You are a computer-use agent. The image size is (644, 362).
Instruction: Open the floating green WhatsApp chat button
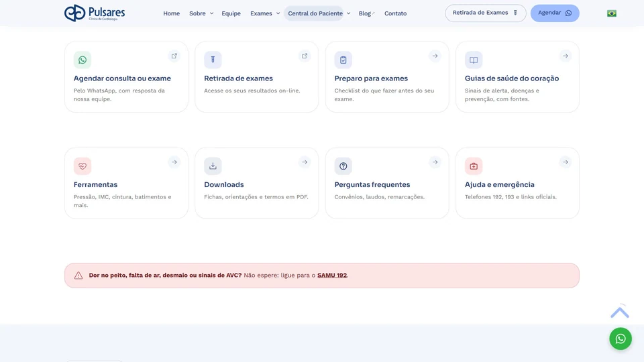pos(620,339)
